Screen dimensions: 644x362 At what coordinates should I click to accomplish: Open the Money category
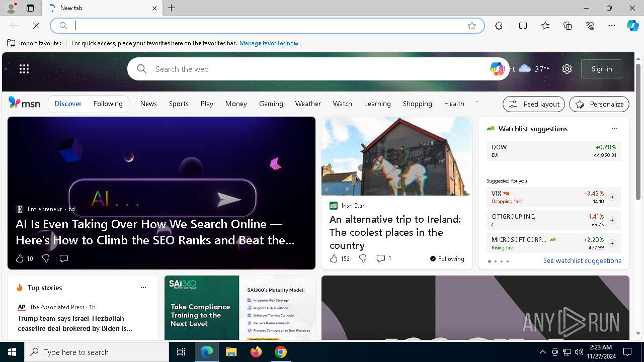[236, 104]
